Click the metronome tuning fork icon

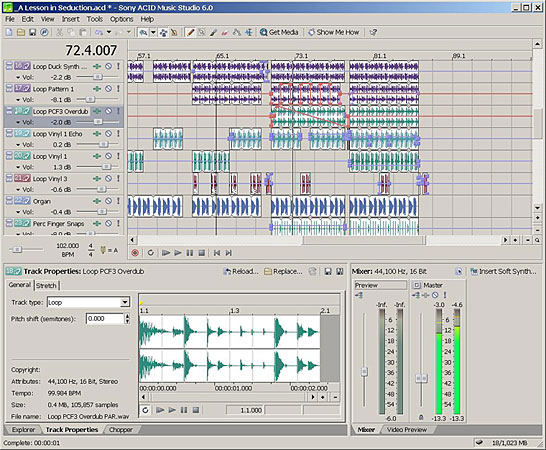pos(103,250)
